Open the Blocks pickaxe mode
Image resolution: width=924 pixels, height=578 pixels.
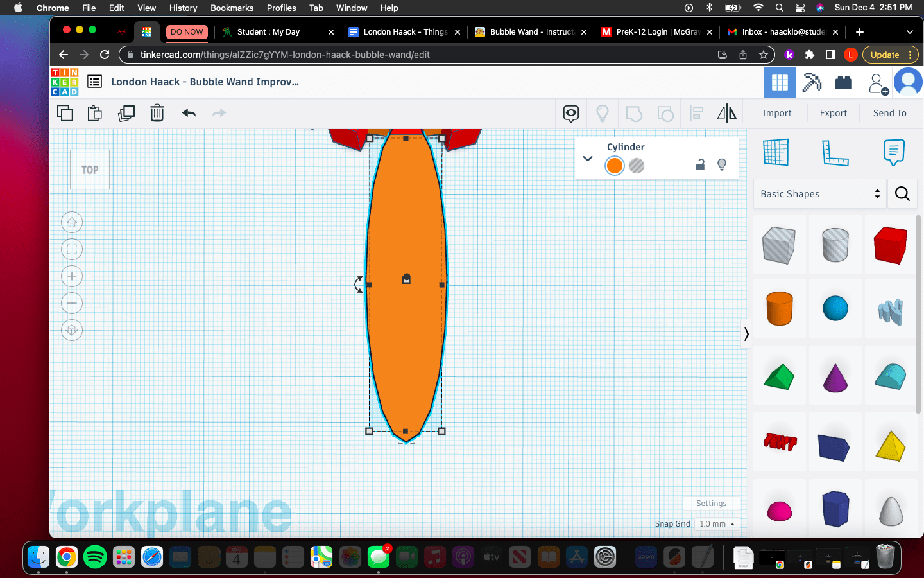[x=812, y=82]
